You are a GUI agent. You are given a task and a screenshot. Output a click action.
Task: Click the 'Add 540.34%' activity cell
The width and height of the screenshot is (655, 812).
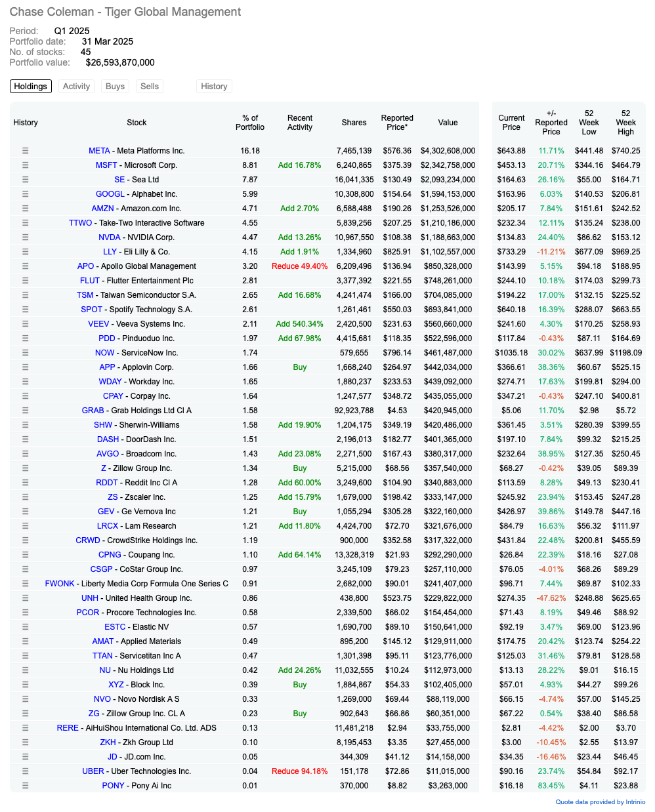(x=300, y=324)
